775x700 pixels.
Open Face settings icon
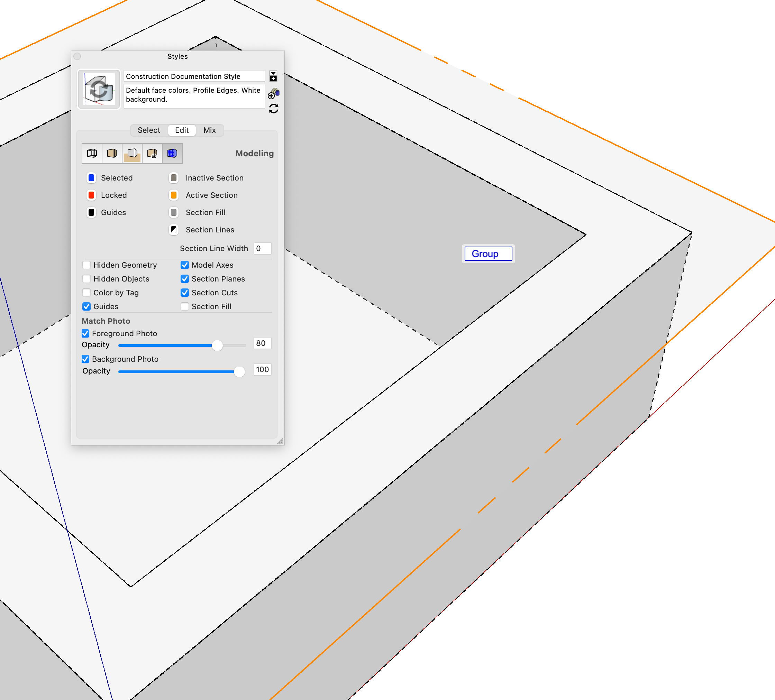[112, 153]
